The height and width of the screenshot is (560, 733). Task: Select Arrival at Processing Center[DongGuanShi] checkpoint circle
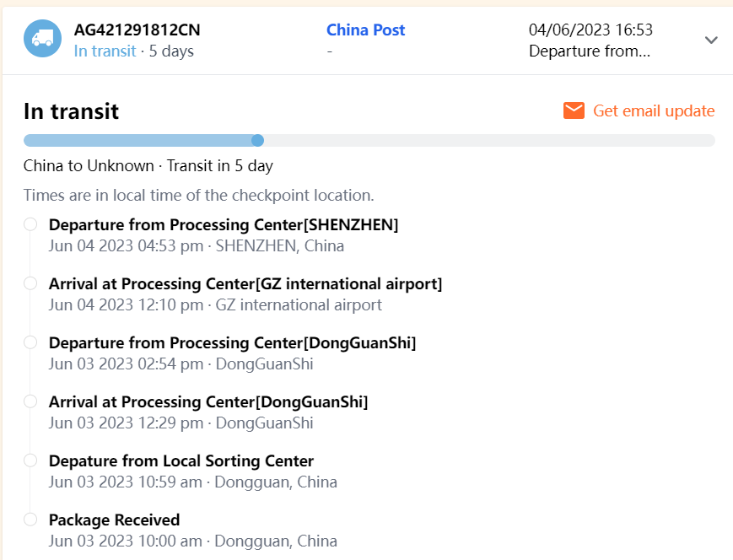[30, 401]
